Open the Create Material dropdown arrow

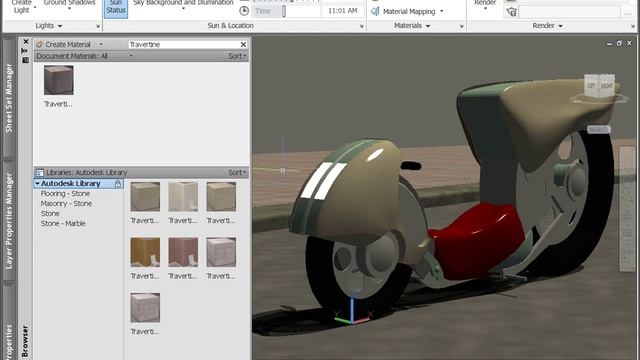[x=101, y=44]
